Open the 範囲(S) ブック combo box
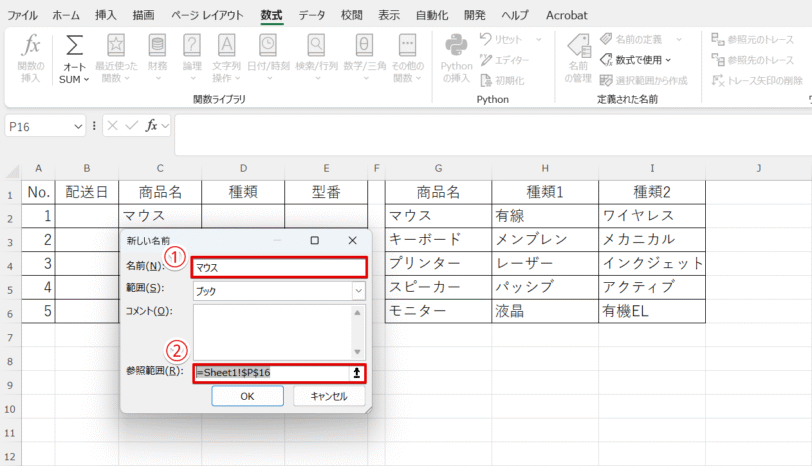Image resolution: width=812 pixels, height=466 pixels. [279, 291]
